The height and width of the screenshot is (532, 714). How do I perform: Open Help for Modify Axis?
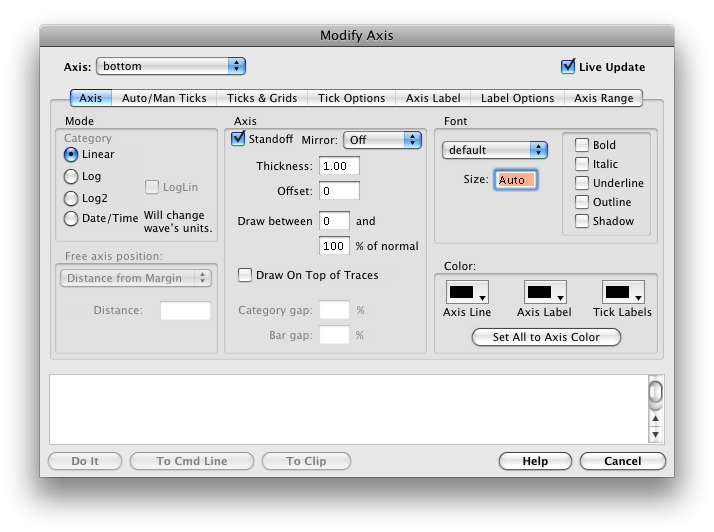coord(535,461)
